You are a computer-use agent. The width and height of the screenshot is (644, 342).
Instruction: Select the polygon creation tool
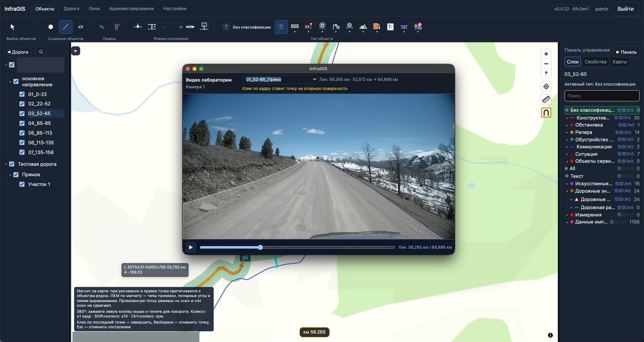click(81, 27)
